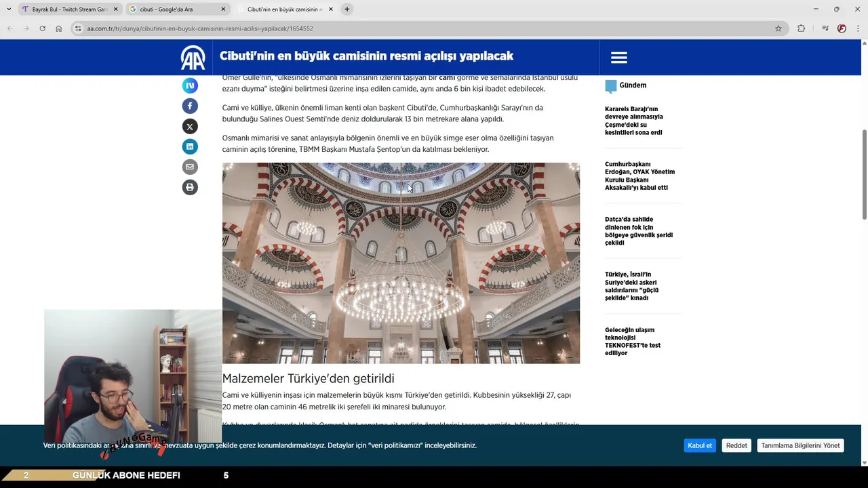Click the mosque interior photo
The width and height of the screenshot is (868, 488).
401,263
